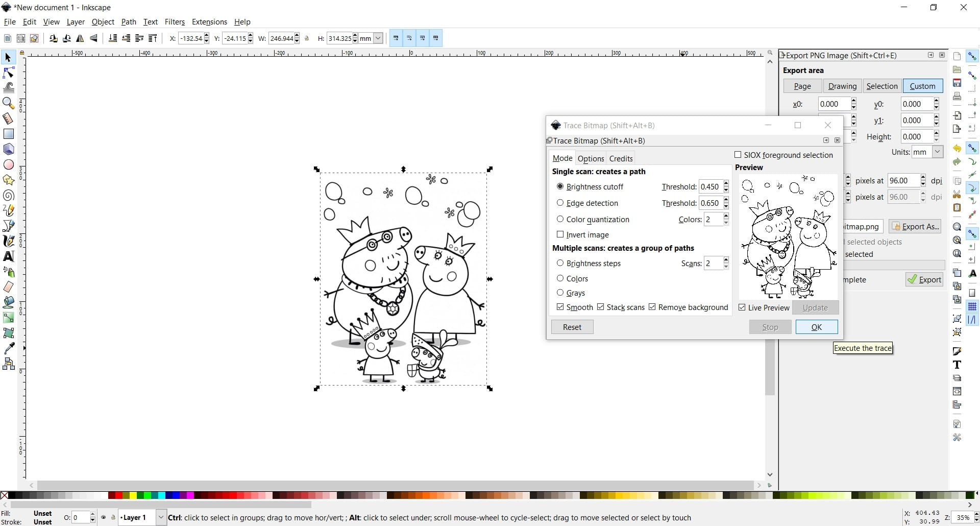This screenshot has width=980, height=526.
Task: Select the Spray tool
Action: [8, 272]
